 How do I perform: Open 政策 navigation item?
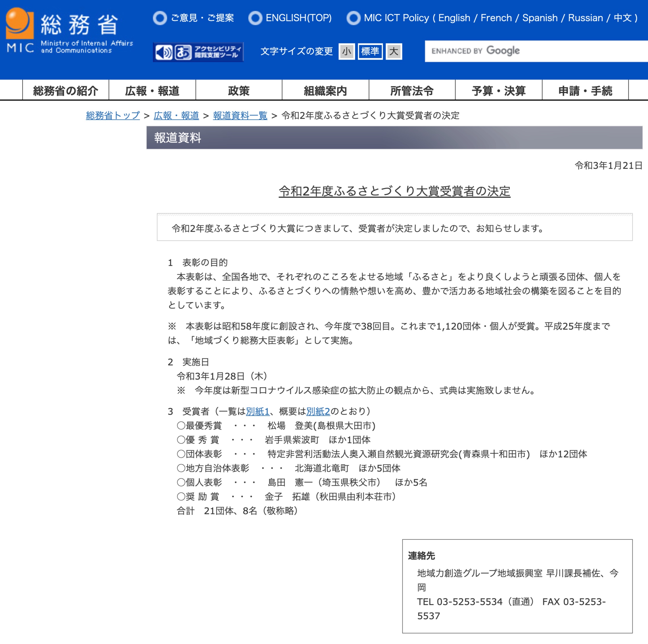[239, 91]
